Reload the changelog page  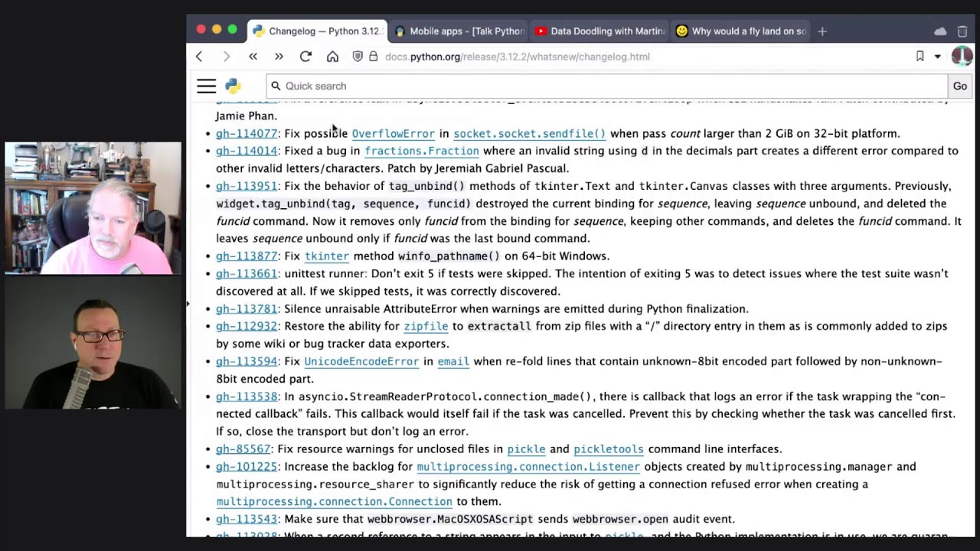[x=305, y=57]
